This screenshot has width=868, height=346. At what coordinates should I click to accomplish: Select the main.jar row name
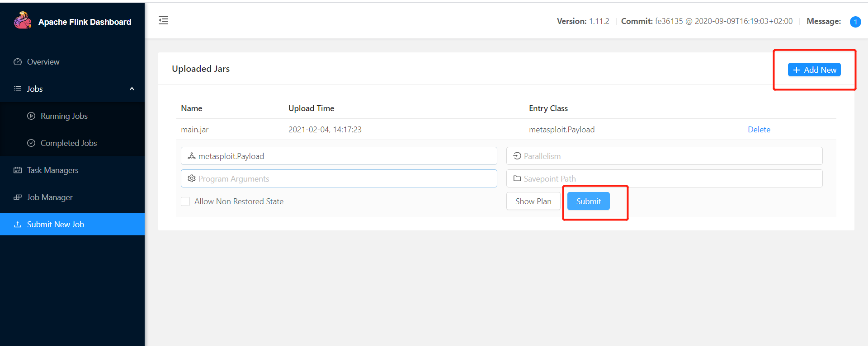click(x=195, y=130)
